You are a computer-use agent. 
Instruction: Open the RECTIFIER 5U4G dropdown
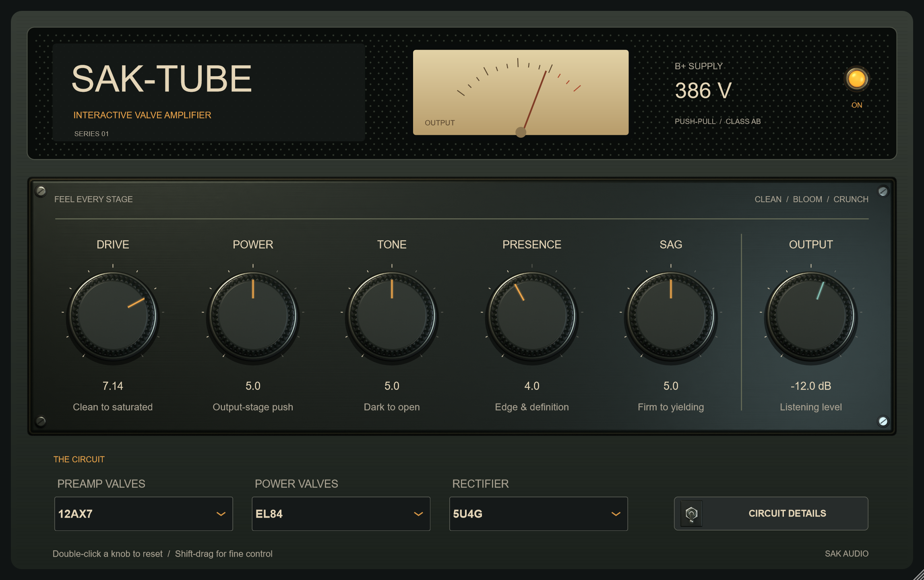pos(538,514)
